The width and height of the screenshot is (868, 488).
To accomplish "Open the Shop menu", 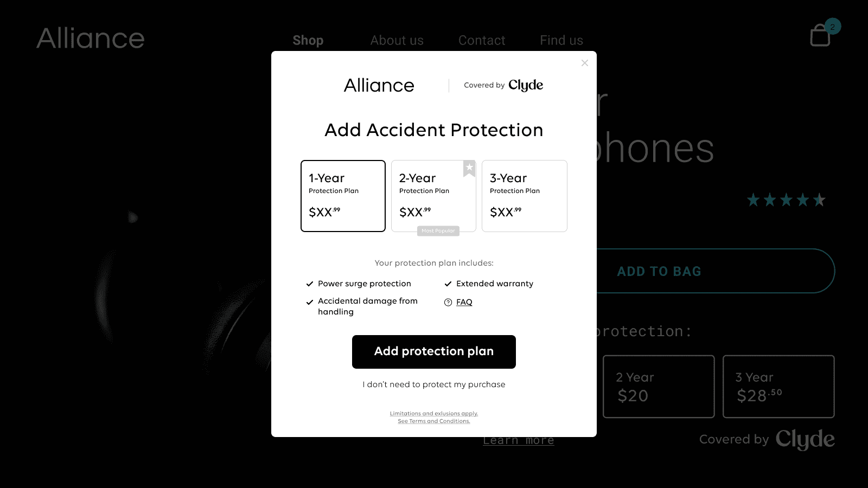I will pos(308,40).
